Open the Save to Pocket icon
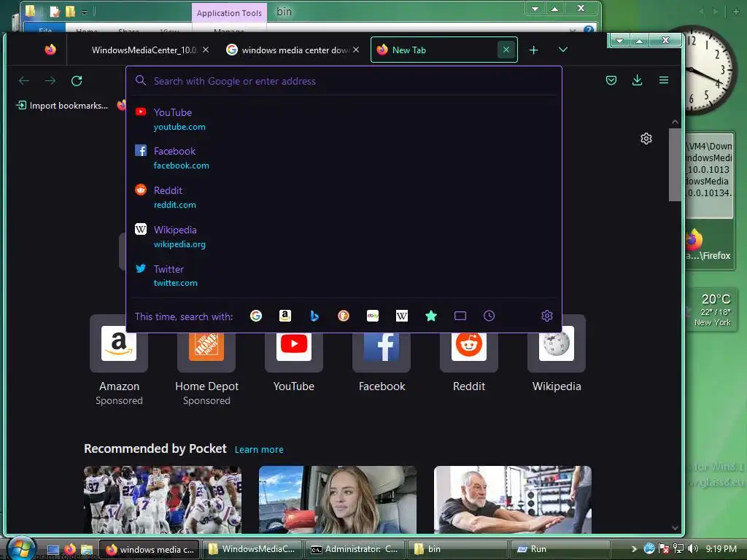The height and width of the screenshot is (560, 747). pos(611,80)
